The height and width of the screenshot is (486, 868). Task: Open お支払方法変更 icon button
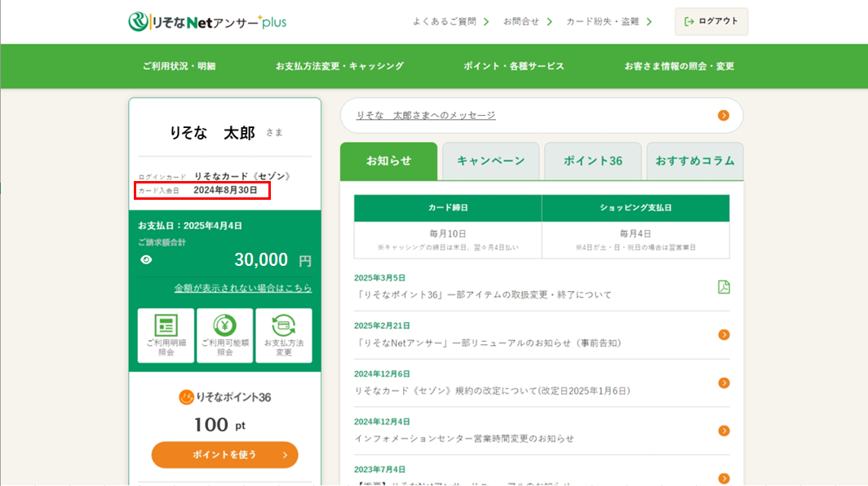click(284, 335)
